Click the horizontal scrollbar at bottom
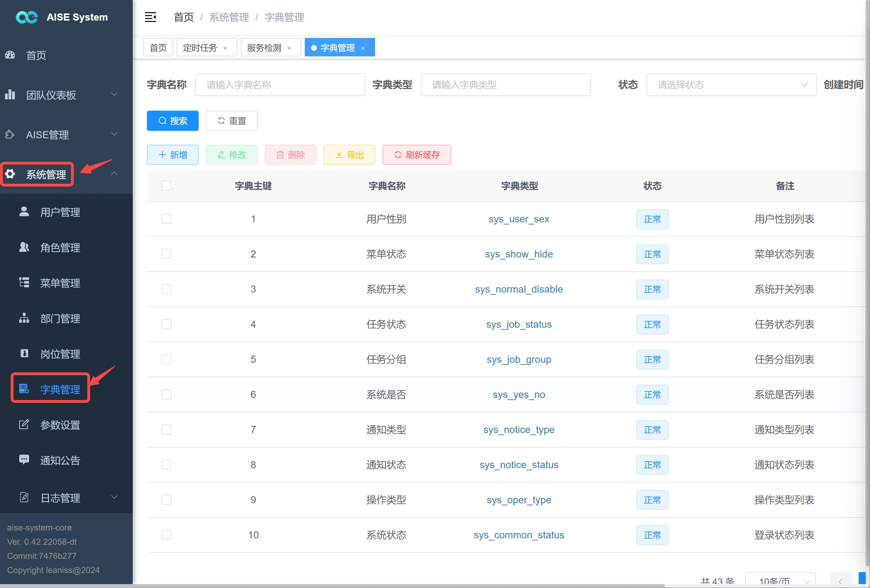 [x=332, y=586]
